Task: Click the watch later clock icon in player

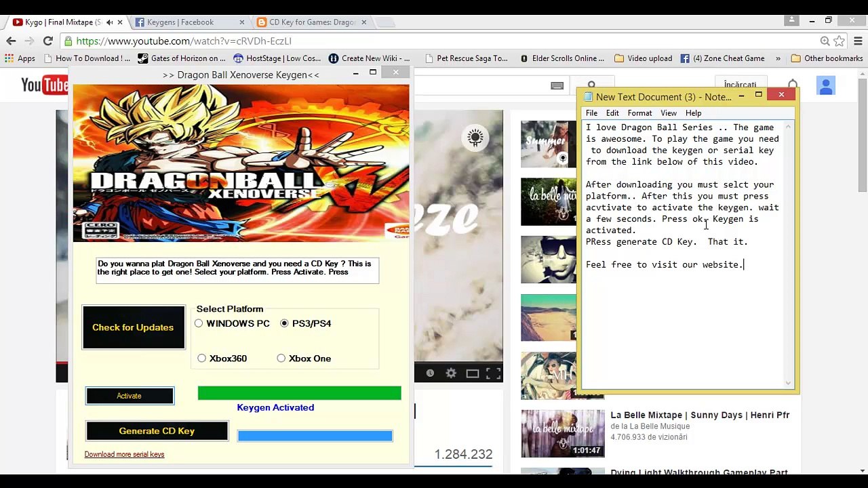Action: 430,373
